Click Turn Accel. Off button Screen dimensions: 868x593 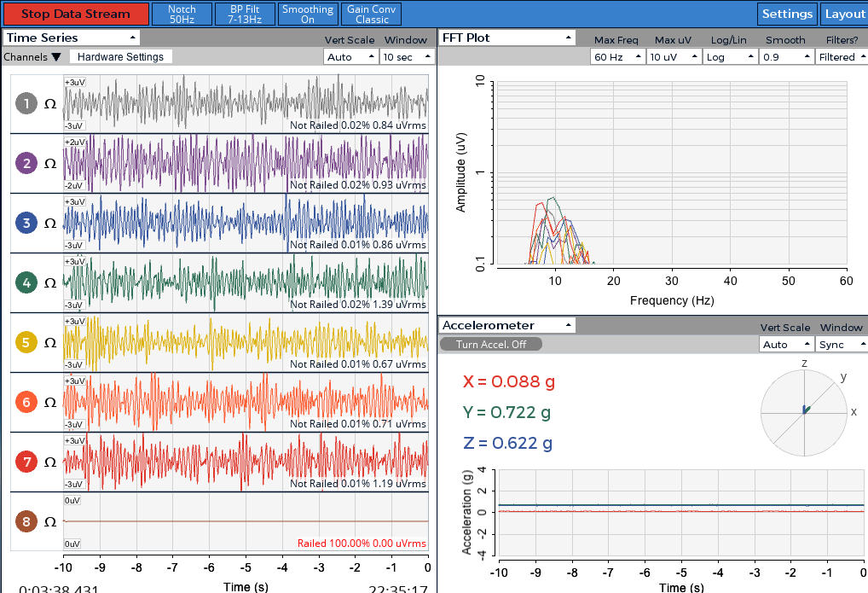pyautogui.click(x=491, y=344)
